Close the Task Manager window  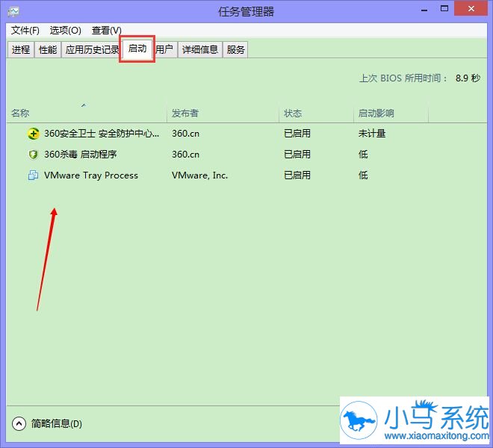click(x=471, y=9)
